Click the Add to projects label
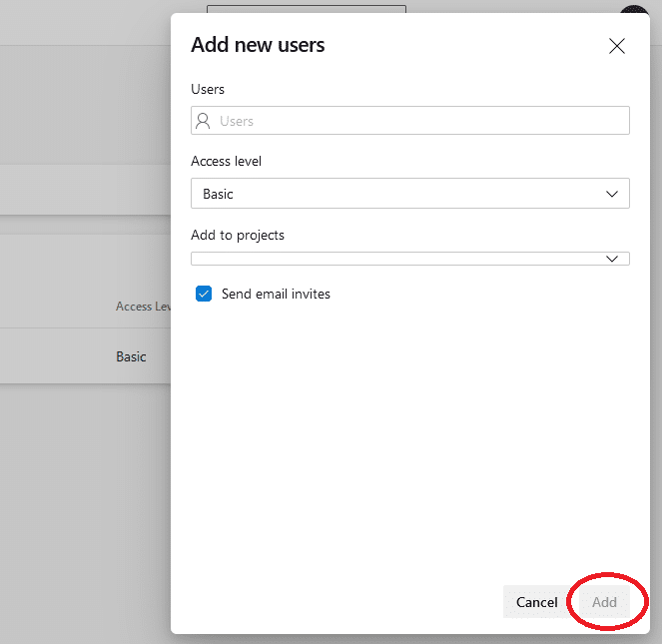This screenshot has width=662, height=644. 238,235
